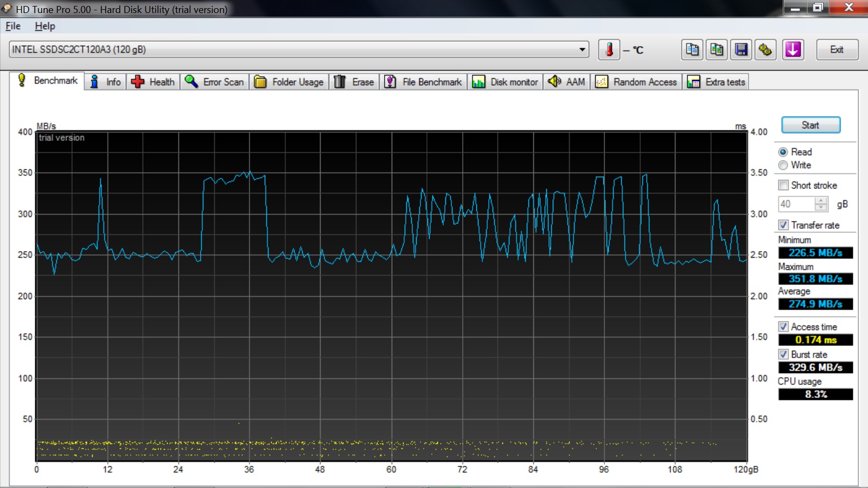Click the temperature thermometer icon
The height and width of the screenshot is (488, 868).
point(609,50)
